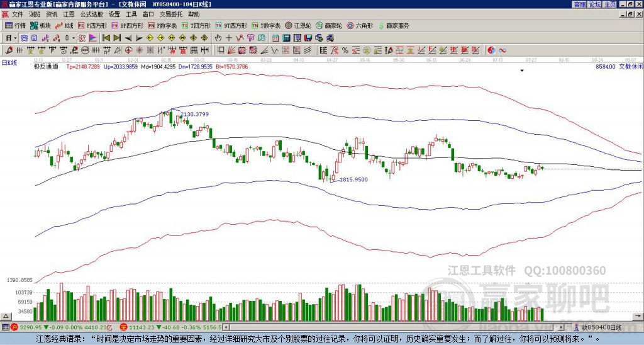Click the 2130.3799 high price label
644x345 pixels.
pos(195,114)
